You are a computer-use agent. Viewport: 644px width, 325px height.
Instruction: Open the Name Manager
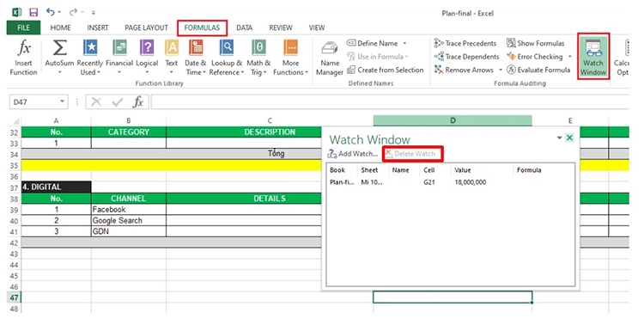click(x=330, y=58)
